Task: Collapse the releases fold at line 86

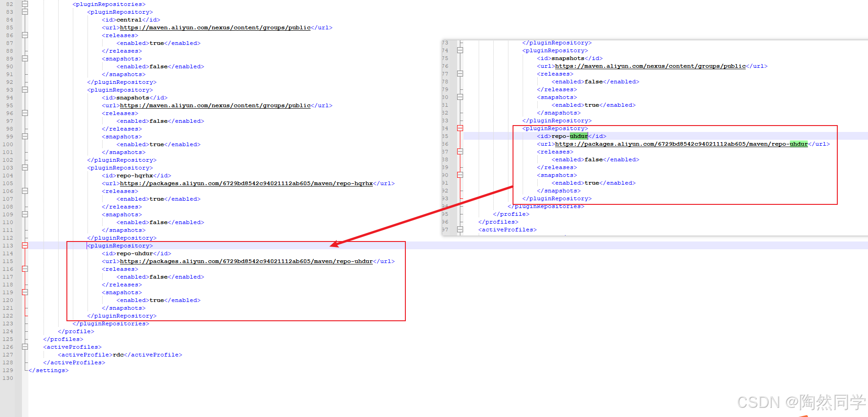Action: click(x=25, y=35)
